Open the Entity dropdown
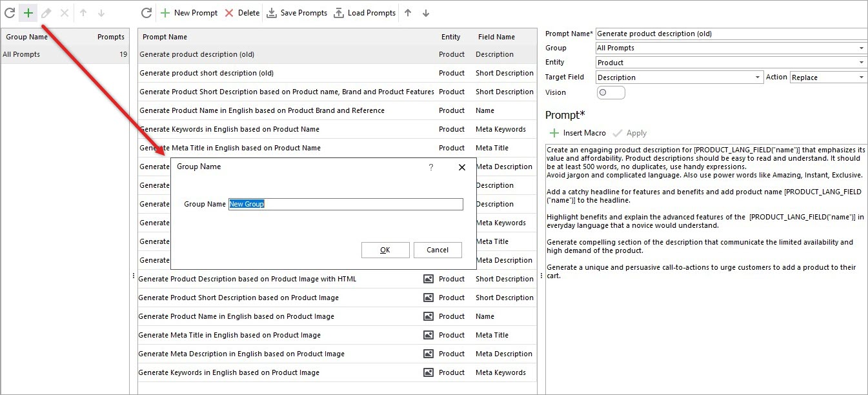The height and width of the screenshot is (395, 868). tap(861, 62)
